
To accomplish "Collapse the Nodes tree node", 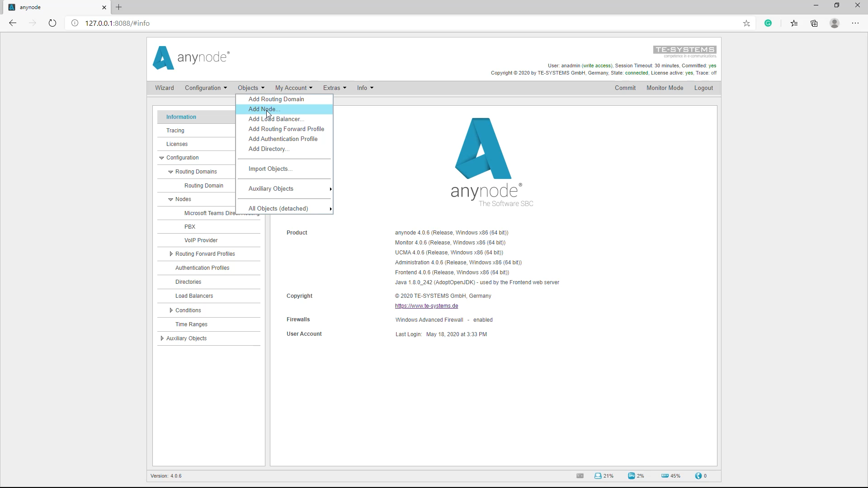I will coord(170,199).
